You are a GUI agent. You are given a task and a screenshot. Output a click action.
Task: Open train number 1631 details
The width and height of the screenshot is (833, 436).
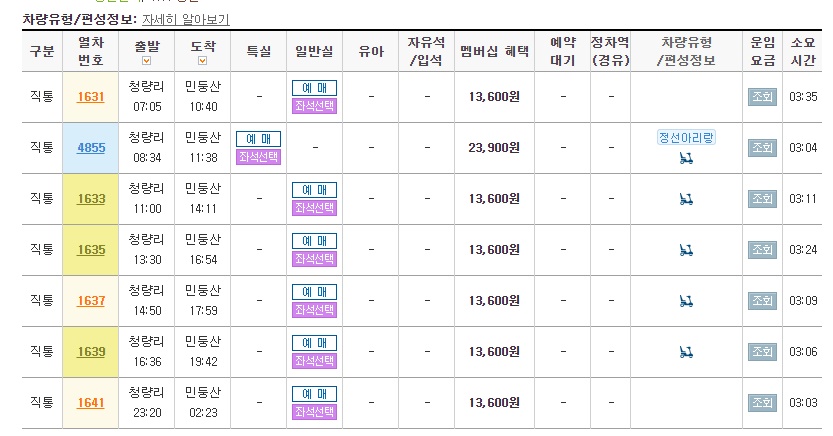[91, 97]
